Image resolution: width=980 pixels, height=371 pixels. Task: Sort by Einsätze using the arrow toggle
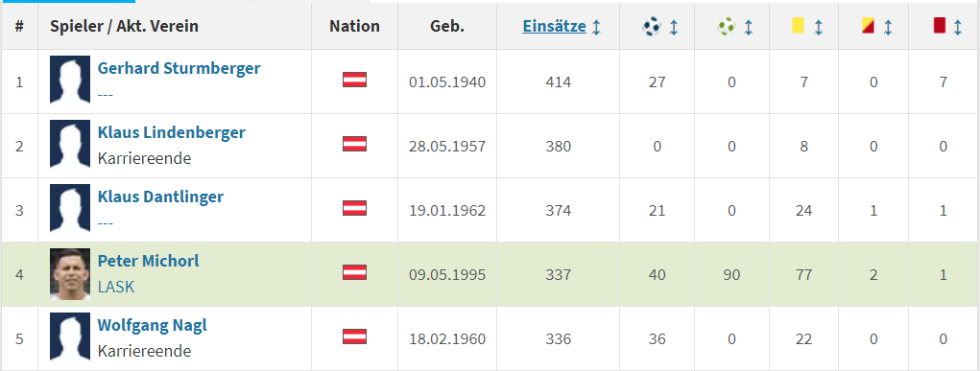596,27
